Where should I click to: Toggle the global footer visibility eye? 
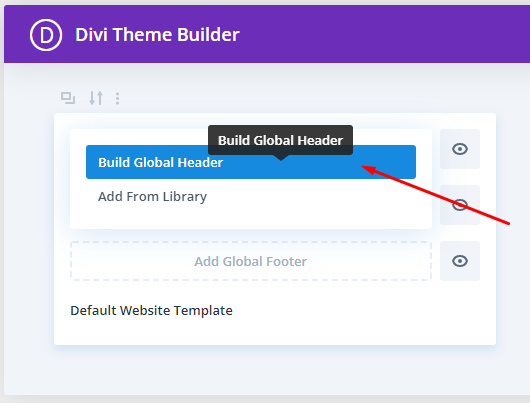[x=460, y=261]
